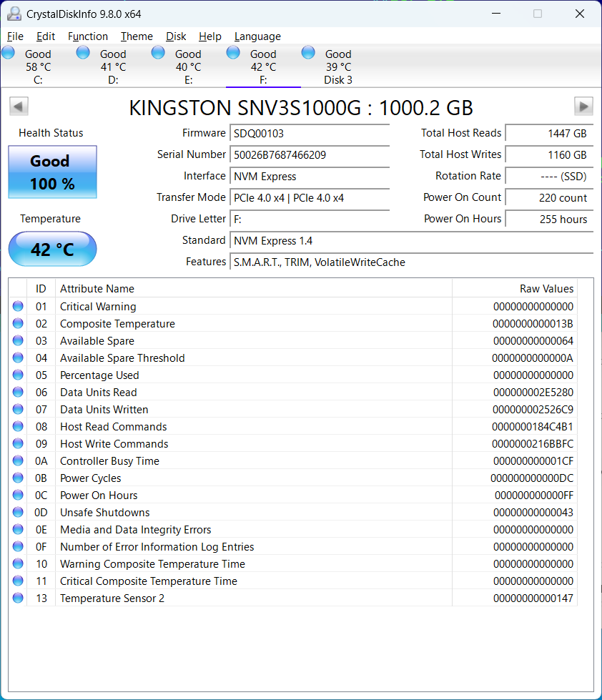This screenshot has height=700, width=602.
Task: Click the Good 100 % health status button
Action: [x=53, y=172]
